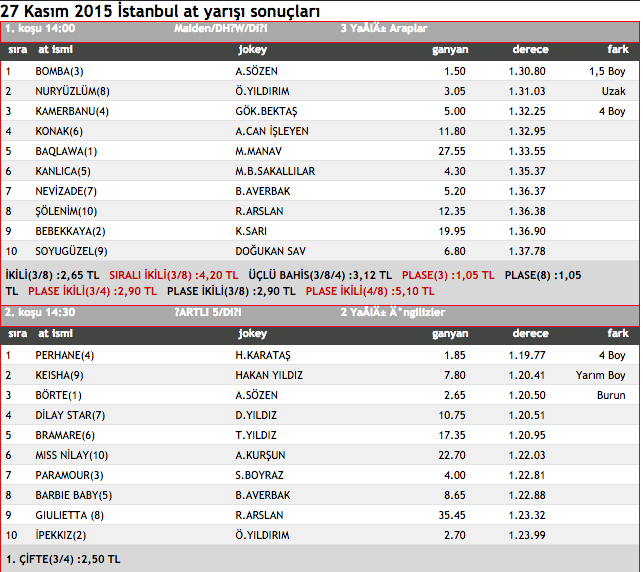Select the 1. koşu 14:00 race header
This screenshot has height=572, width=643.
[40, 29]
